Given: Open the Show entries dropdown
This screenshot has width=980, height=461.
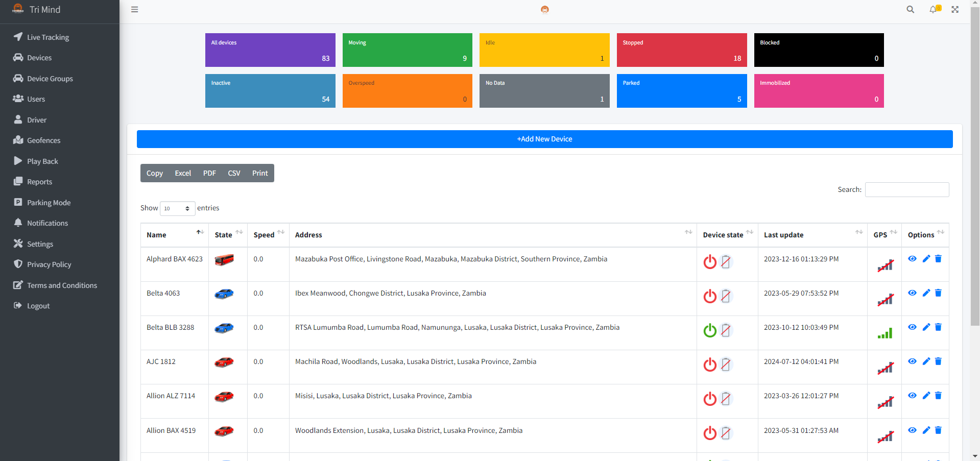Looking at the screenshot, I should [x=177, y=208].
